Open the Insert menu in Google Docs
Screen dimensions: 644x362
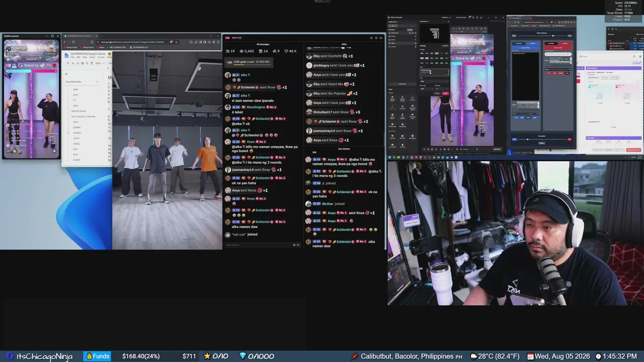[x=92, y=57]
